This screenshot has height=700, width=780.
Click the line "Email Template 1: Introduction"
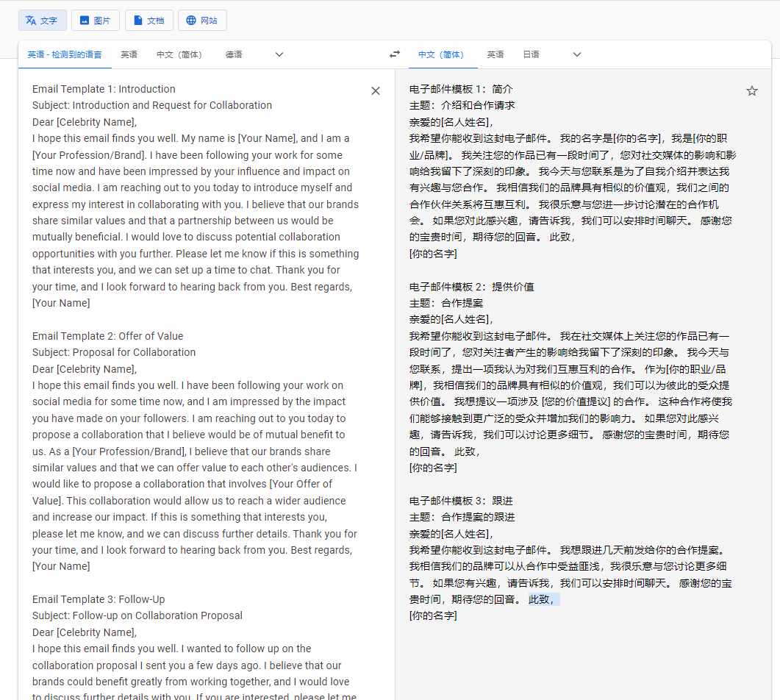pos(104,89)
